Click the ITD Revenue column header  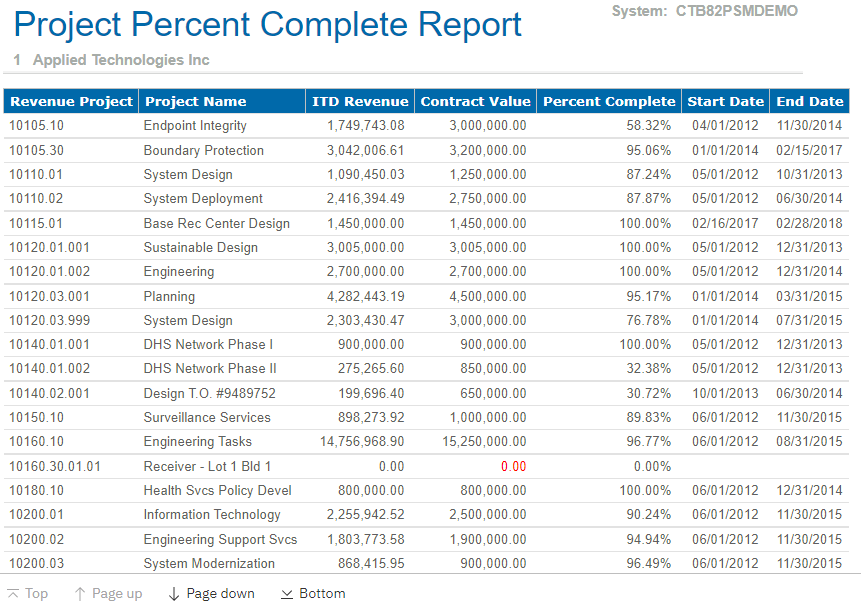point(360,101)
